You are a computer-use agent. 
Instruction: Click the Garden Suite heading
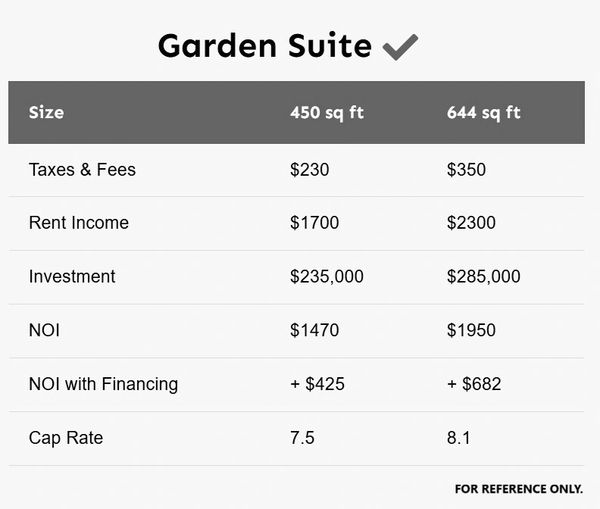(264, 46)
